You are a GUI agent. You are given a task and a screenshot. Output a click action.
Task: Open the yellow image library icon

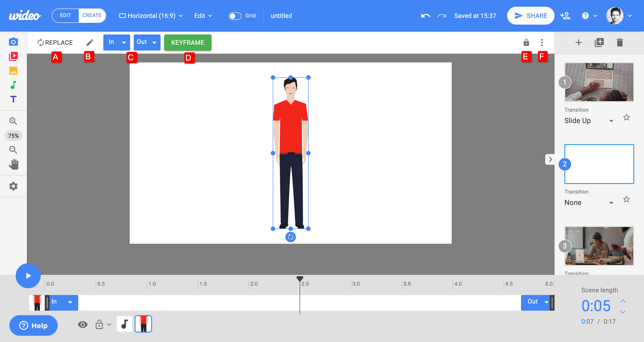pyautogui.click(x=13, y=71)
